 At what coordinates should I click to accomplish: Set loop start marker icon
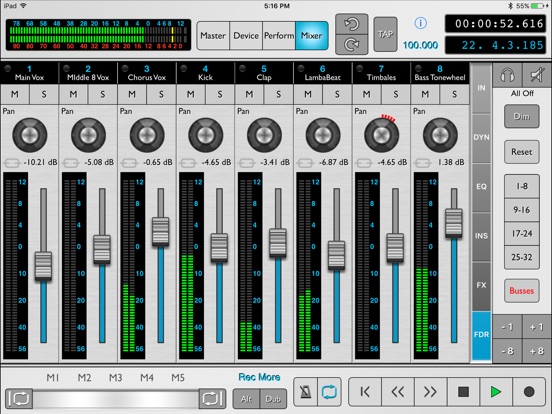[19, 399]
